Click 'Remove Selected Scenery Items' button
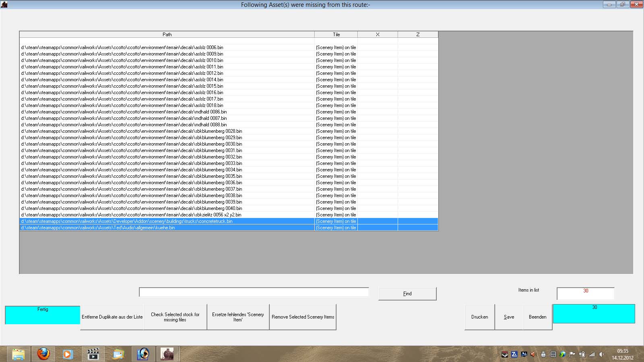 click(303, 317)
